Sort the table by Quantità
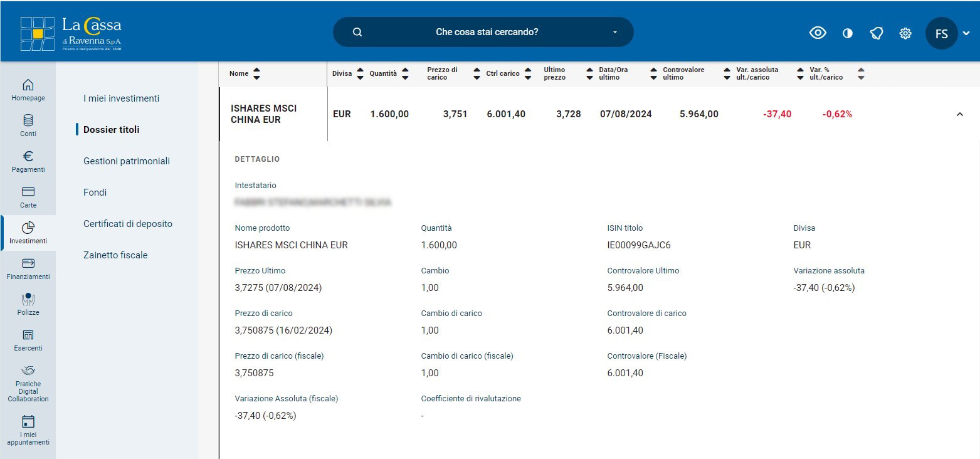The width and height of the screenshot is (980, 459). coord(405,74)
